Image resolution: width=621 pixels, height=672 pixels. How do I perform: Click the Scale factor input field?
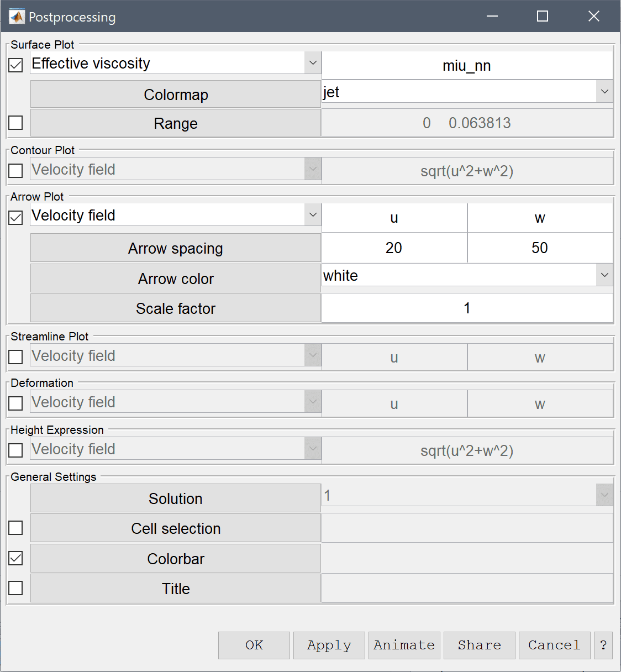[x=467, y=308]
